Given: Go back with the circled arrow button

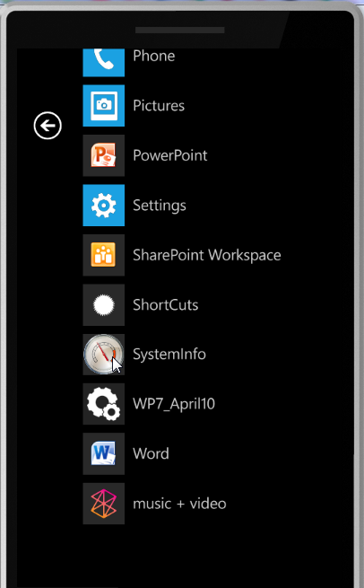Looking at the screenshot, I should [x=48, y=126].
